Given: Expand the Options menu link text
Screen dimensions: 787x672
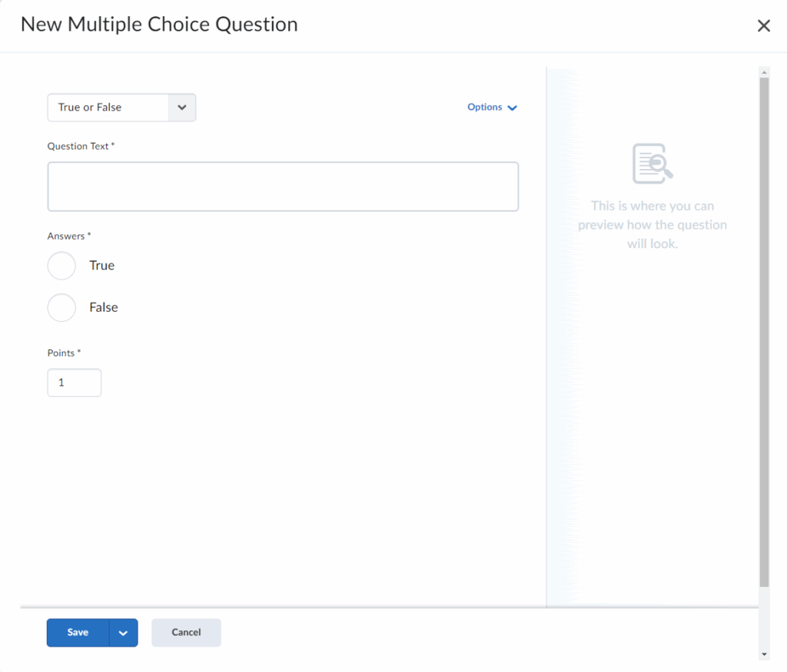Looking at the screenshot, I should pyautogui.click(x=484, y=108).
